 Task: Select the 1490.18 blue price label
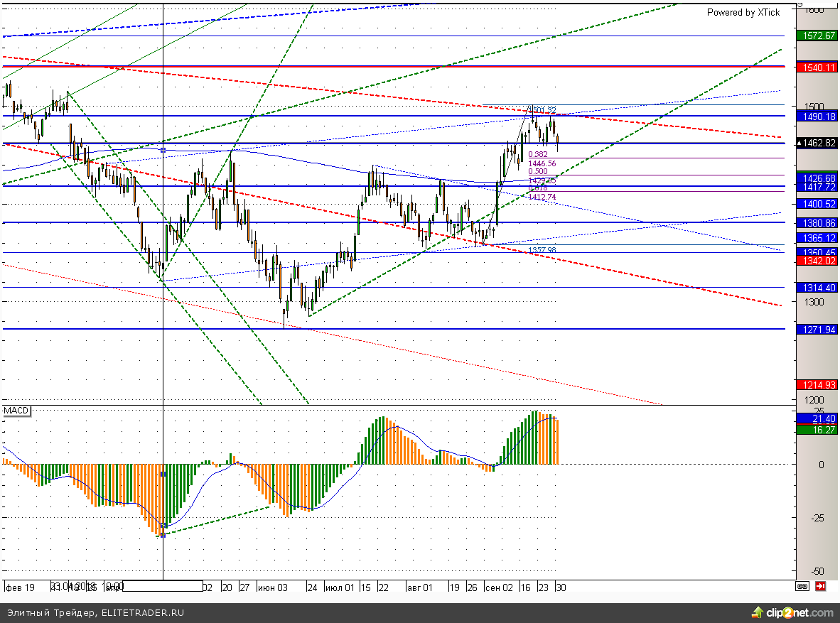817,116
